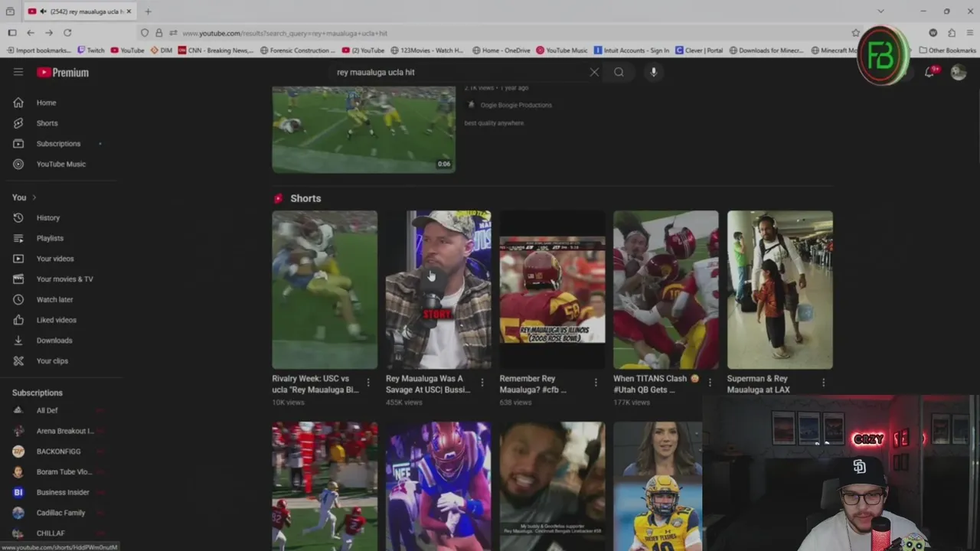Screen dimensions: 980x551
Task: Open the account avatar menu
Action: pos(959,72)
